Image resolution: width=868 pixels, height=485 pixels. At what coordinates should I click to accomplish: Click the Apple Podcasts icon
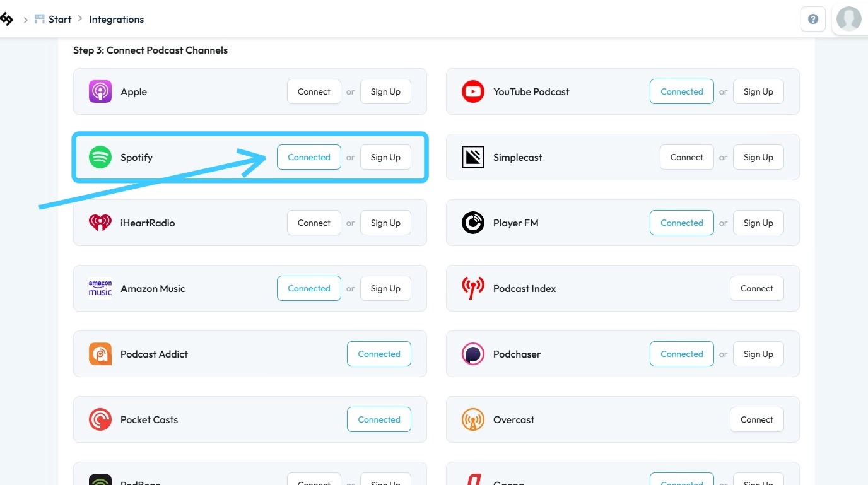point(100,91)
